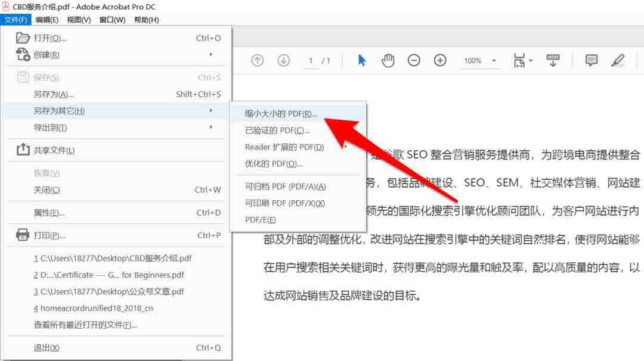Click the zoom in plus icon
Viewport: 644px width, 361px height.
click(440, 61)
